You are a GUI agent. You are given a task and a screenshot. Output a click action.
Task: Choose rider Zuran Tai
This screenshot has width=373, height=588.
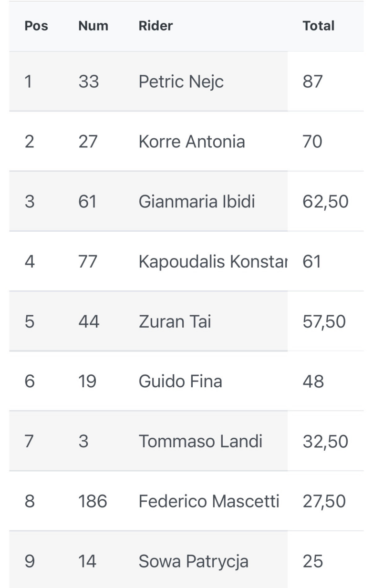(x=175, y=322)
